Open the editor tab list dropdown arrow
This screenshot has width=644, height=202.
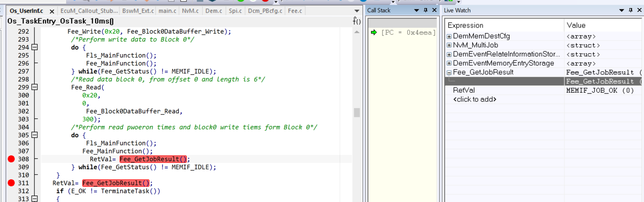(x=356, y=11)
